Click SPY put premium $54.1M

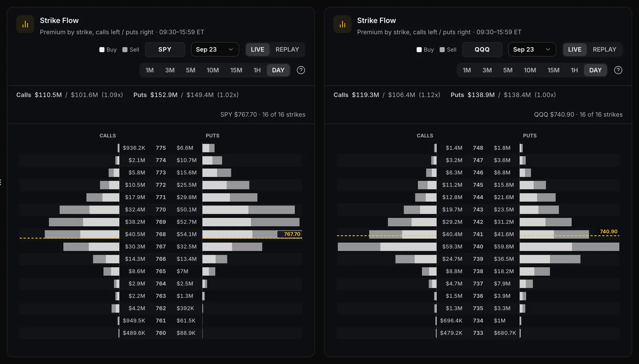(x=187, y=234)
